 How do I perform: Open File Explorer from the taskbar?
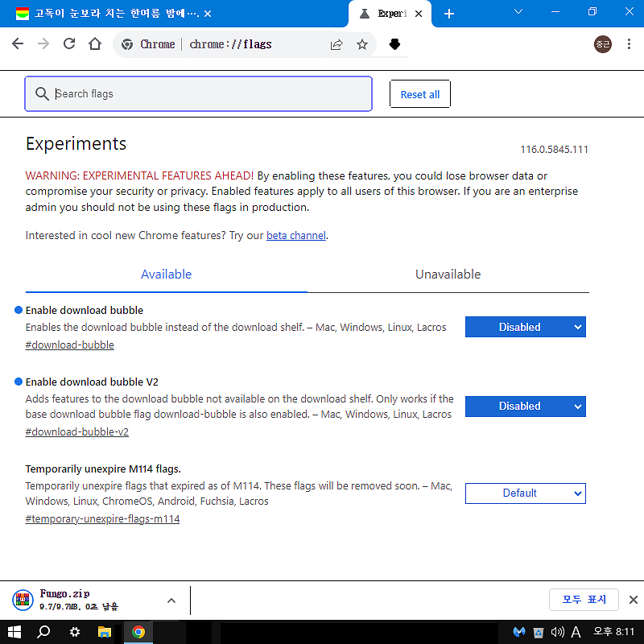coord(105,632)
